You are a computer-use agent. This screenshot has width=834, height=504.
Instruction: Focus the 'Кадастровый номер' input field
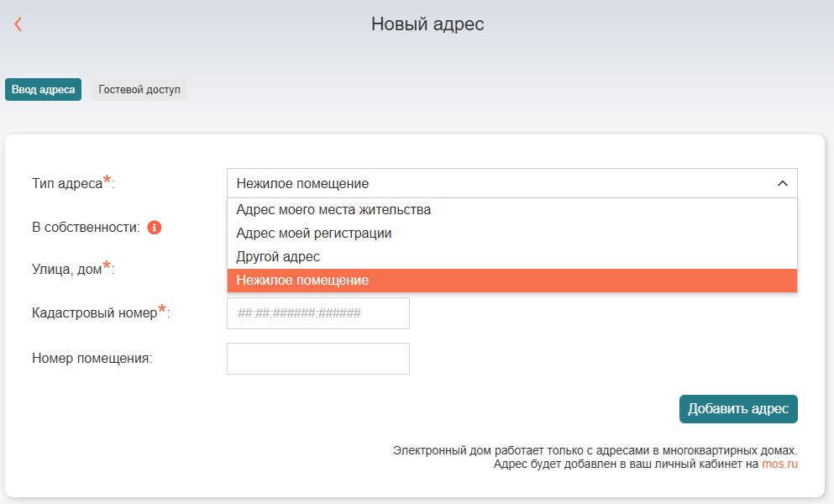pos(317,313)
